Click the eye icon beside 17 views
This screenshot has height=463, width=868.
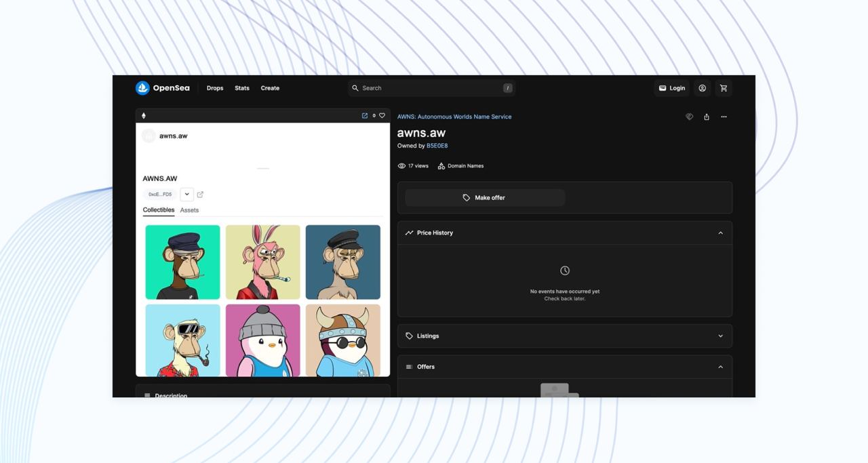pos(401,166)
